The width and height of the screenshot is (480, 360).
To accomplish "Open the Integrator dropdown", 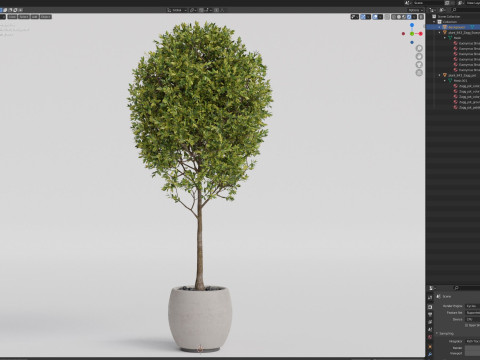I will (473, 341).
